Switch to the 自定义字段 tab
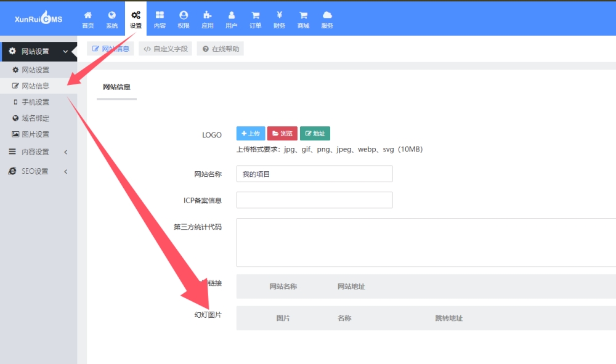616x364 pixels. point(165,49)
